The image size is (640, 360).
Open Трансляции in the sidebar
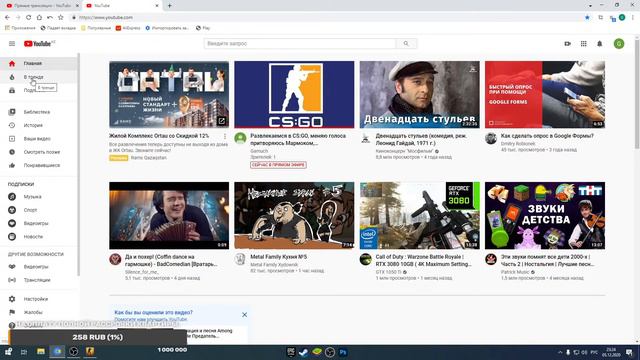coord(39,280)
